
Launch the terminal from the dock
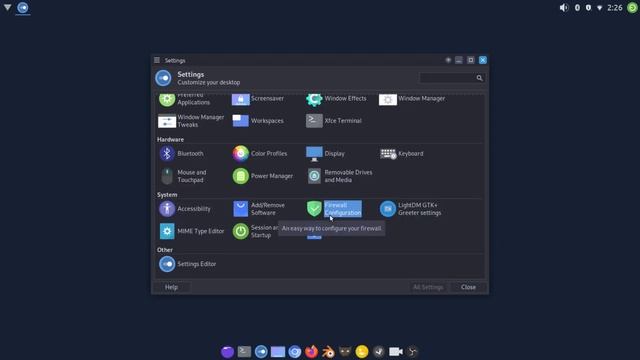point(244,351)
